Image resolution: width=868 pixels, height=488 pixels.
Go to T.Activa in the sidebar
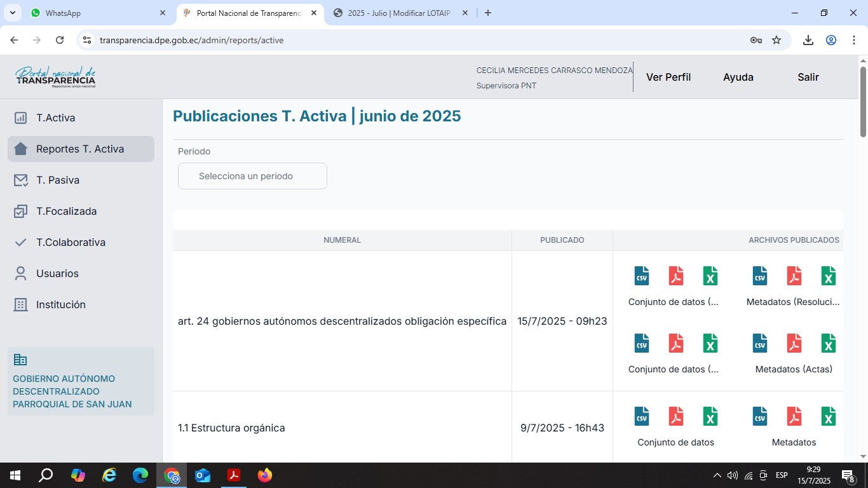[x=56, y=118]
